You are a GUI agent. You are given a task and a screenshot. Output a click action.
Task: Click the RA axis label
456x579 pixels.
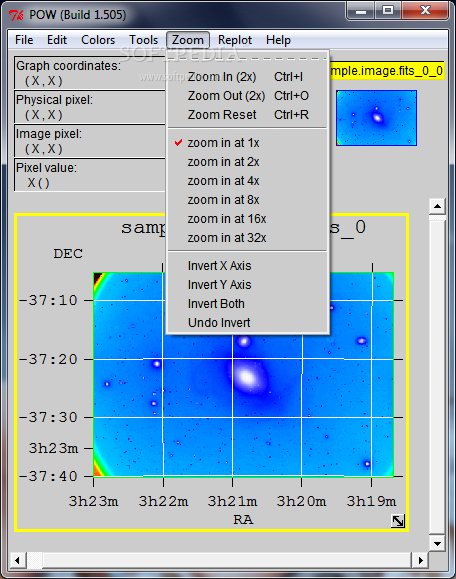tap(243, 520)
